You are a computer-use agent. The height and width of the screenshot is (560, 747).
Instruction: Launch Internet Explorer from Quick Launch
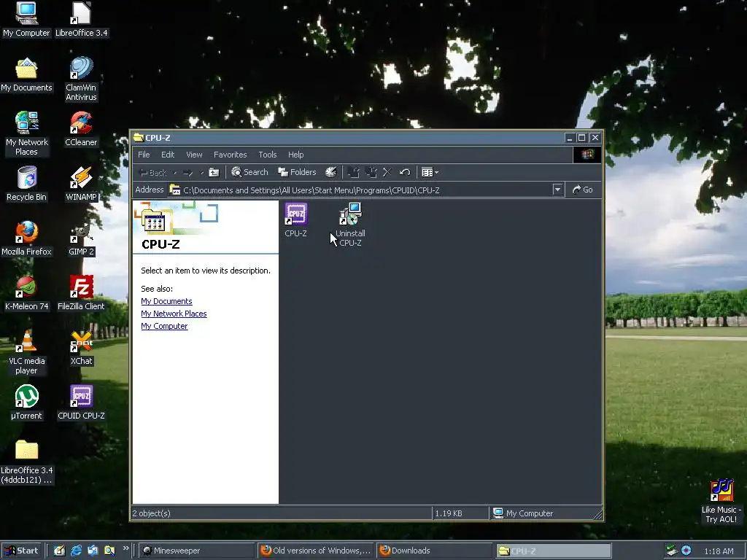76,551
